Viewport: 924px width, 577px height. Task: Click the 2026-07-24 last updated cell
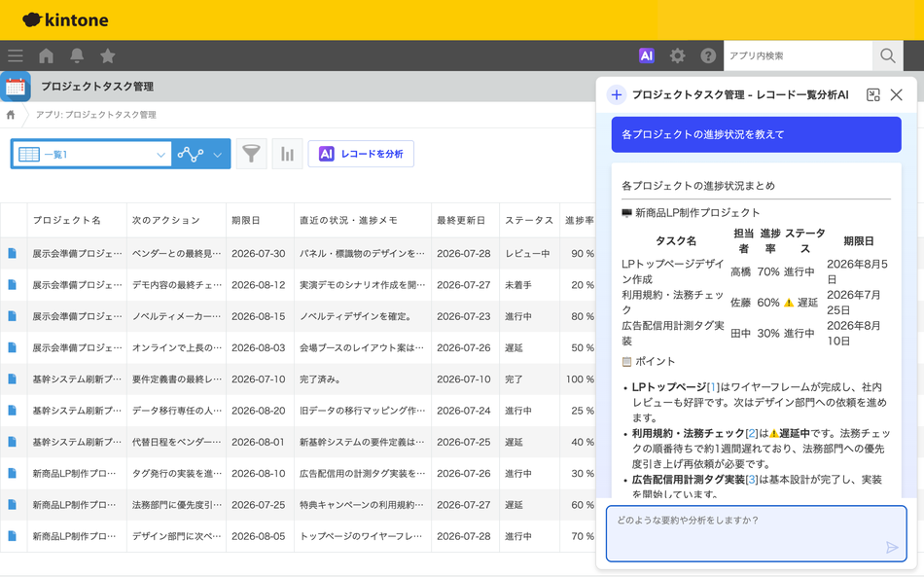(x=464, y=411)
